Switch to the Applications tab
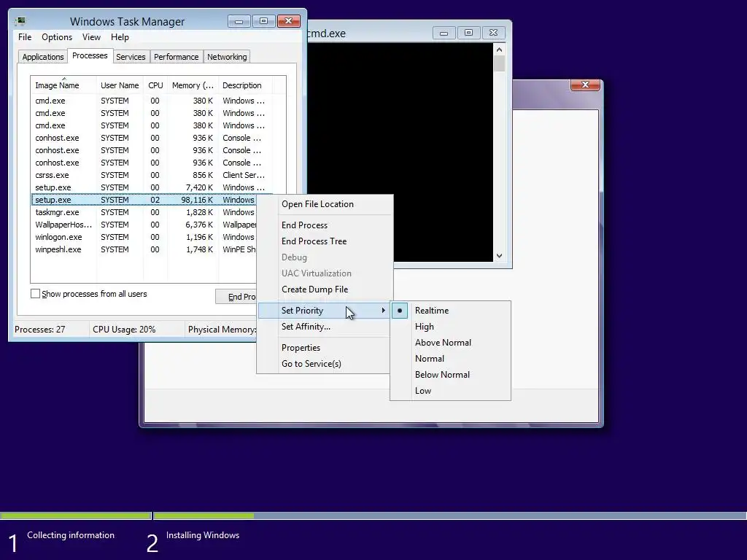The image size is (747, 560). tap(43, 57)
